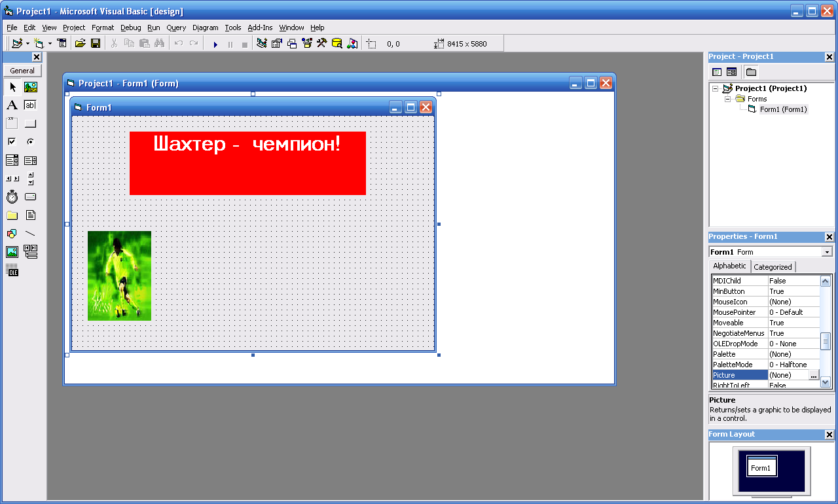
Task: Collapse the Project1 tree node
Action: point(716,88)
